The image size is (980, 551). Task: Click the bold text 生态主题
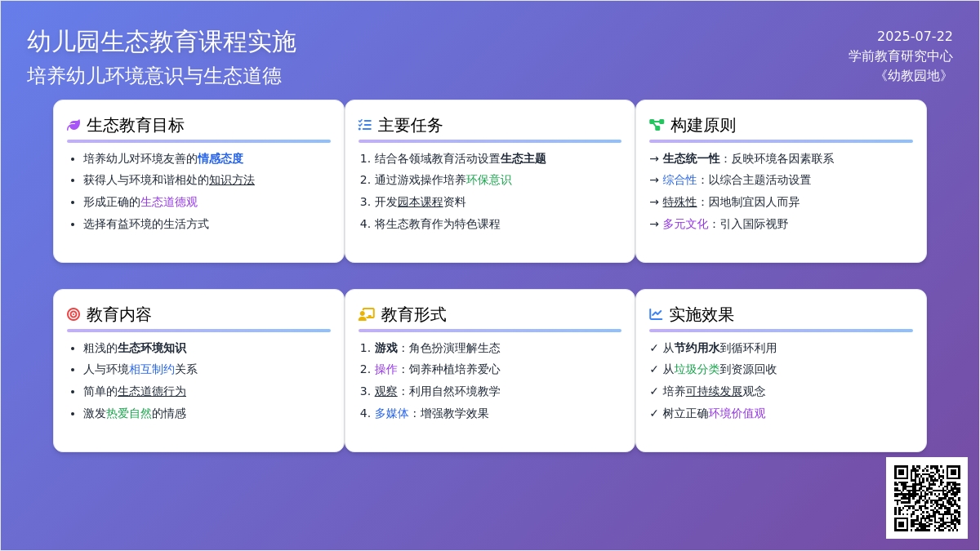point(523,158)
